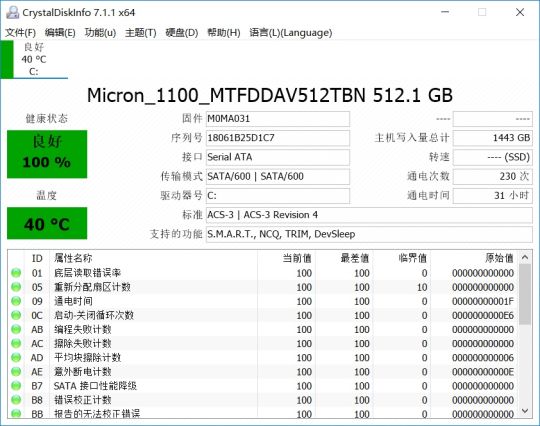Select the 底层读取错误率 attribute row
This screenshot has width=540, height=426.
pos(263,273)
